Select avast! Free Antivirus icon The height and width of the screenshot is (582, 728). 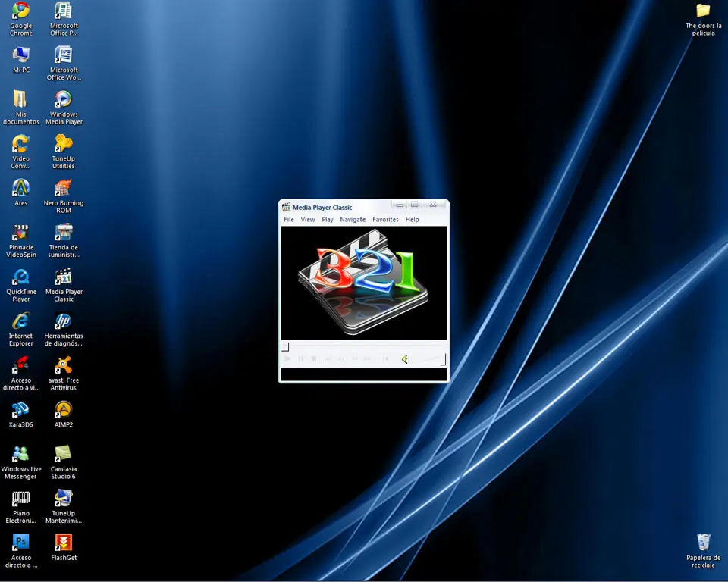pos(64,374)
